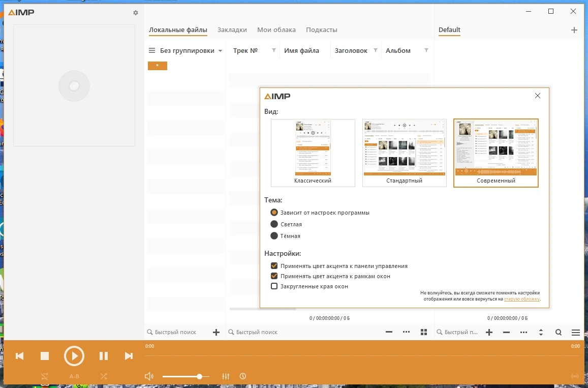Open the Подкасты tab
The image size is (588, 388).
point(322,29)
